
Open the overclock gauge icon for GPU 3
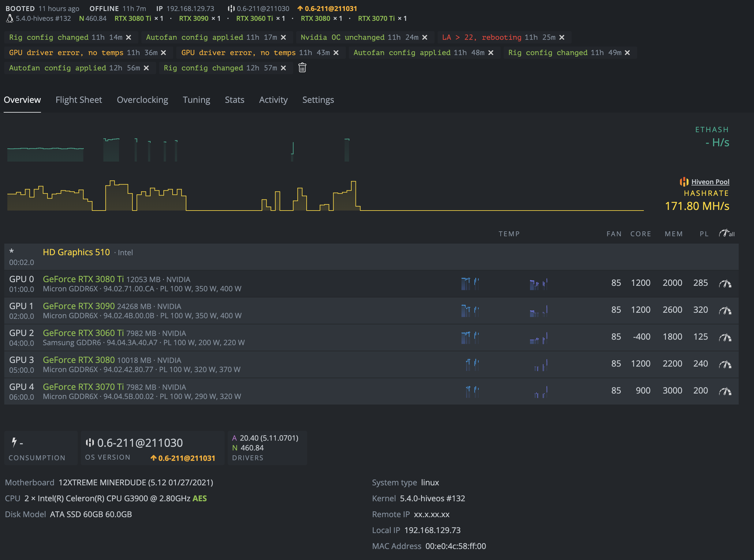(x=725, y=364)
